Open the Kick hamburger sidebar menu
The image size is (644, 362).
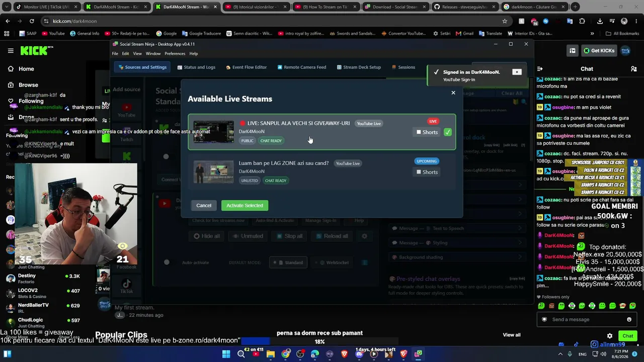(x=11, y=51)
